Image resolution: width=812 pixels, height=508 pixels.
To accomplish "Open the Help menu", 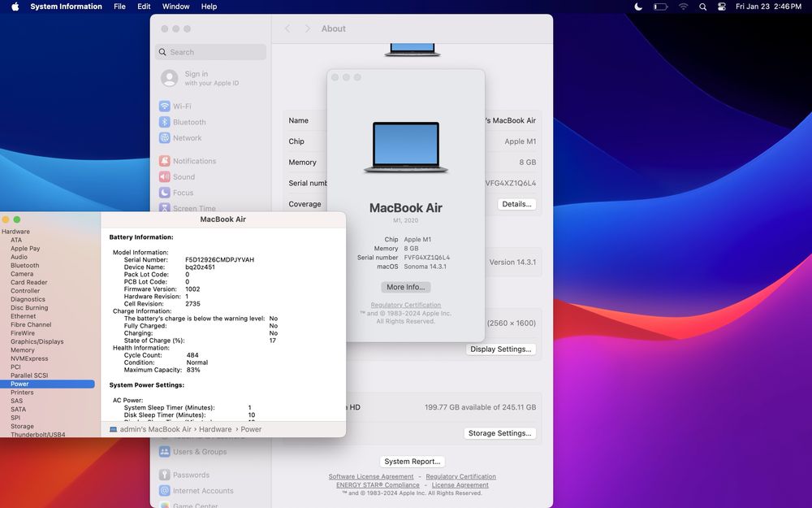I will (x=209, y=7).
